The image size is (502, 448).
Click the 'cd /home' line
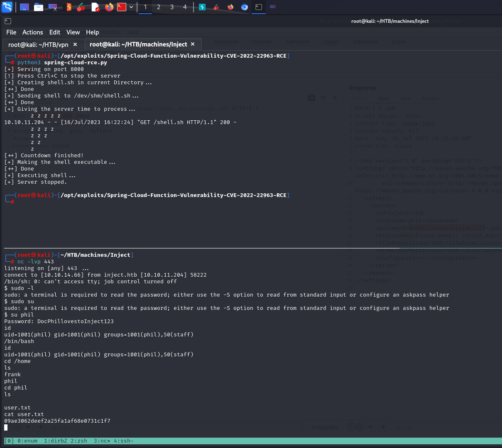[17, 361]
